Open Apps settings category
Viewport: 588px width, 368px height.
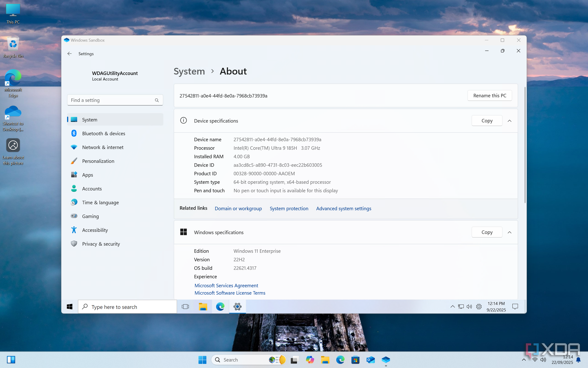click(115, 175)
